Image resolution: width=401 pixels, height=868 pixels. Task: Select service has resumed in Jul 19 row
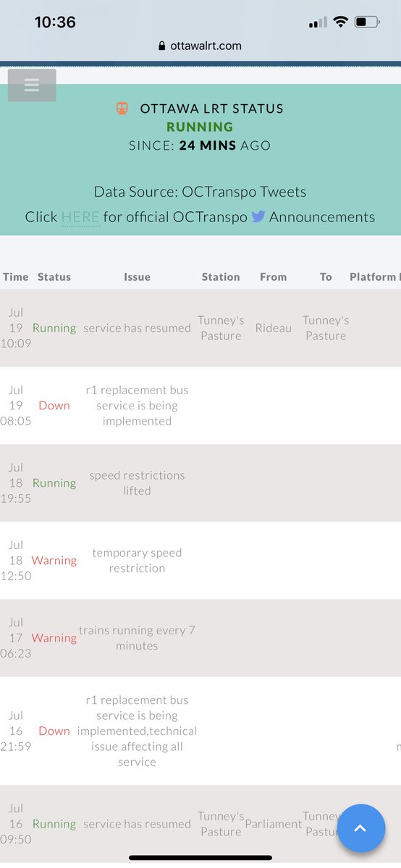(x=137, y=328)
